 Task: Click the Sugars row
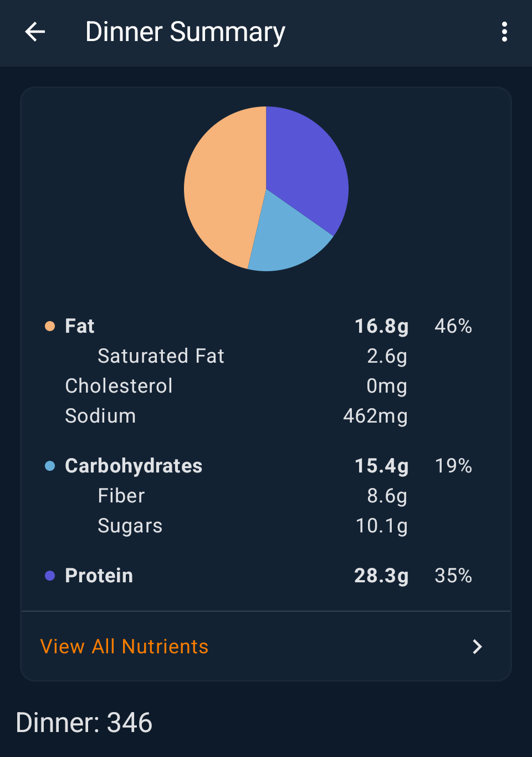pos(130,526)
